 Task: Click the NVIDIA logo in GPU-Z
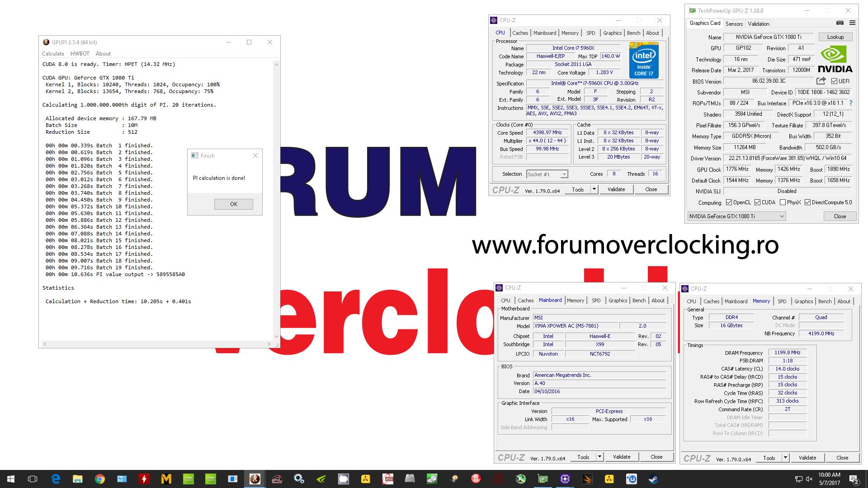click(x=835, y=59)
